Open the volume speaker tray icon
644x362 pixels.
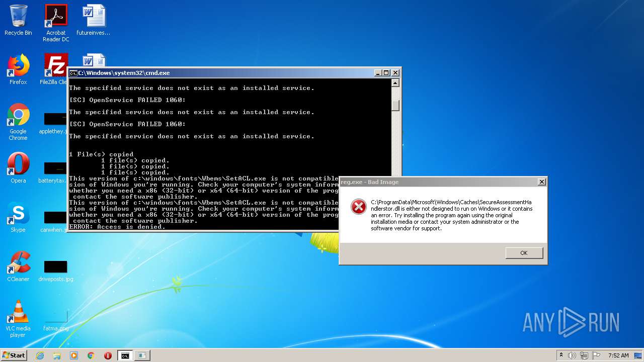572,355
